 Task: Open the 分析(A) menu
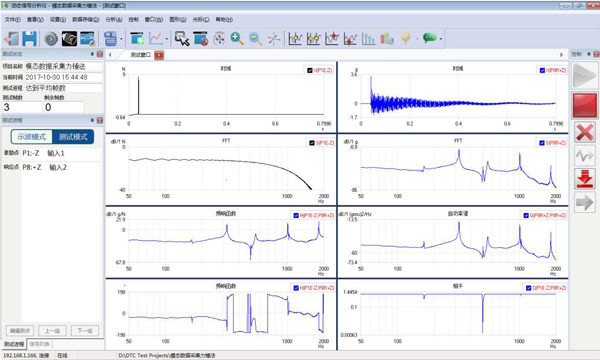tap(114, 20)
